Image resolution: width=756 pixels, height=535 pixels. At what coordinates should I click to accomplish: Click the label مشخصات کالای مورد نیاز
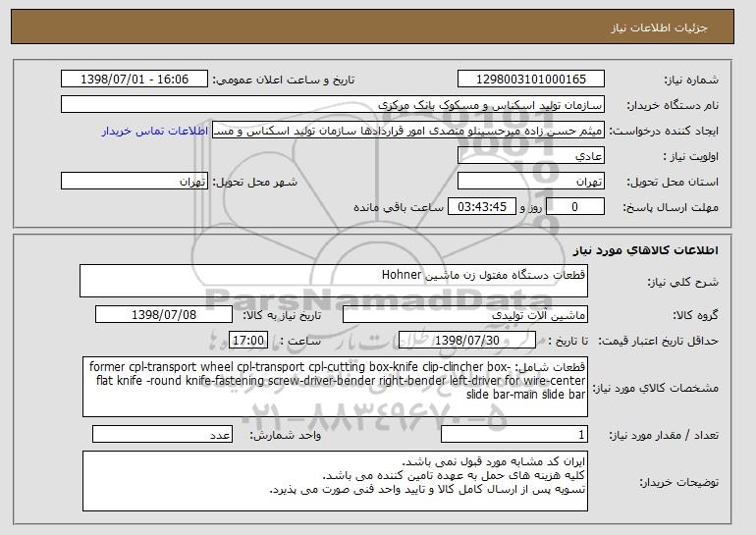click(x=656, y=388)
